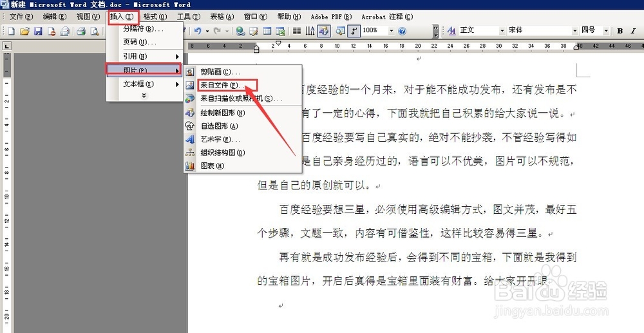Open toolbar options overflow arrow

click(x=436, y=31)
